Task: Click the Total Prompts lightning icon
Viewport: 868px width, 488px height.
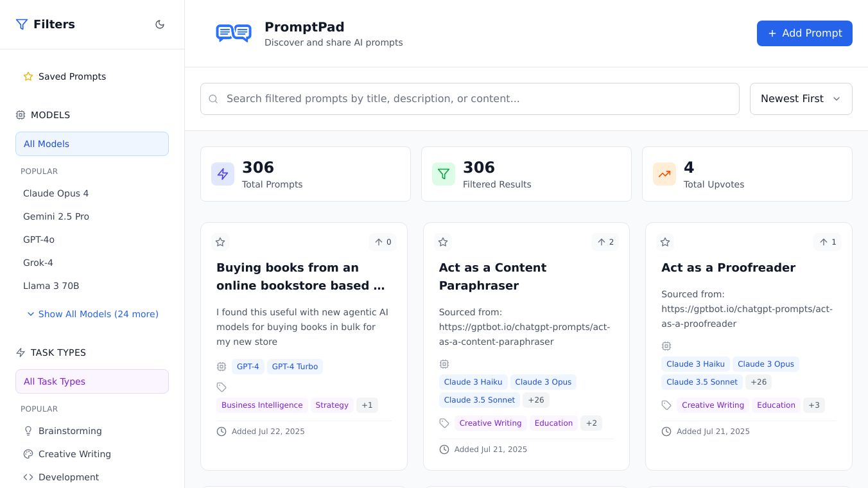Action: 223,174
